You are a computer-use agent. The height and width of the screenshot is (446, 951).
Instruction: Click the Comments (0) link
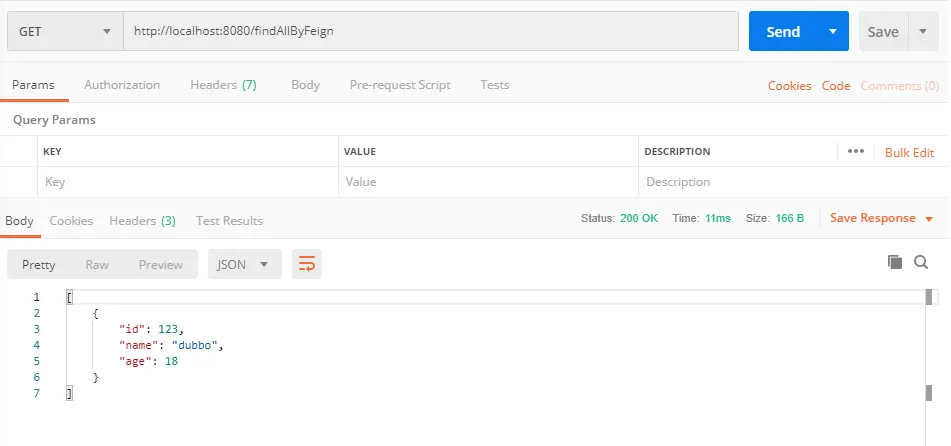[x=900, y=86]
